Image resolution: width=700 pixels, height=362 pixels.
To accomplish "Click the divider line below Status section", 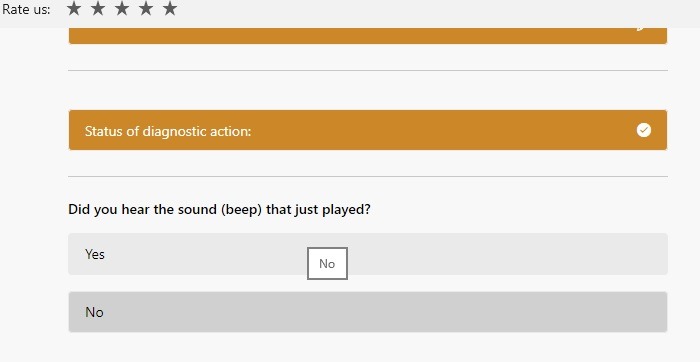I will [368, 176].
